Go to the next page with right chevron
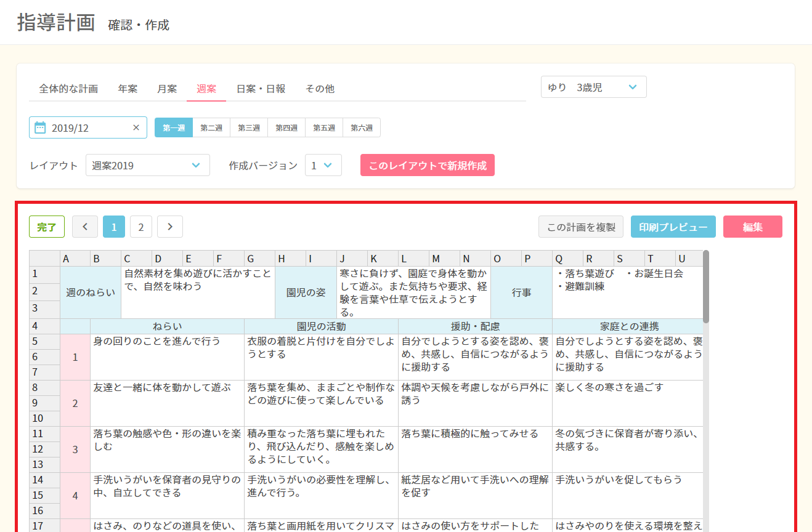This screenshot has height=532, width=812. click(x=170, y=227)
